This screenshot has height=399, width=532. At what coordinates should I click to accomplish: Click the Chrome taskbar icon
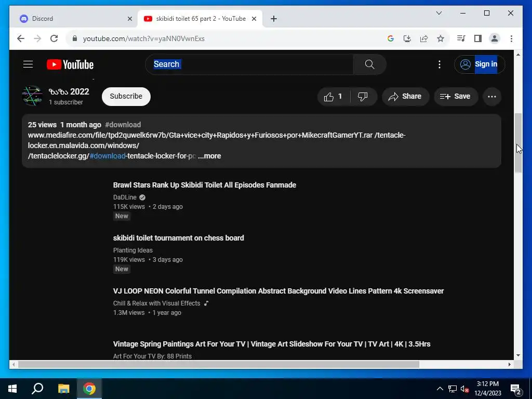coord(89,389)
